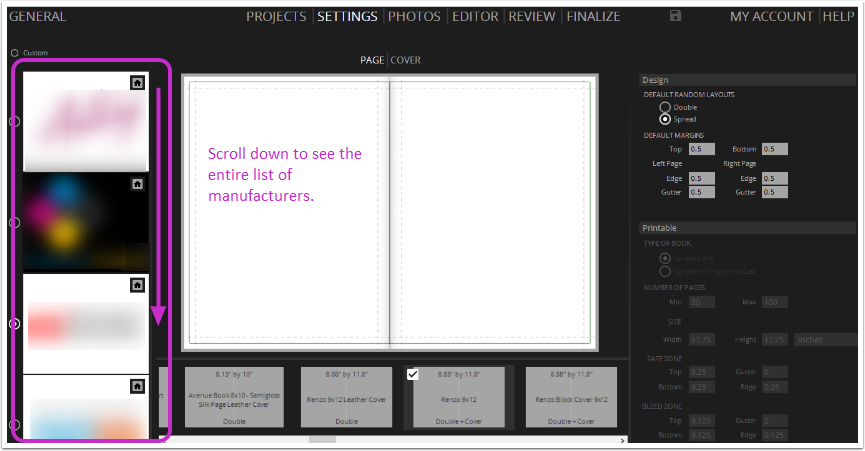
Task: Select black CMYK-dots manufacturer thumbnail
Action: click(86, 222)
